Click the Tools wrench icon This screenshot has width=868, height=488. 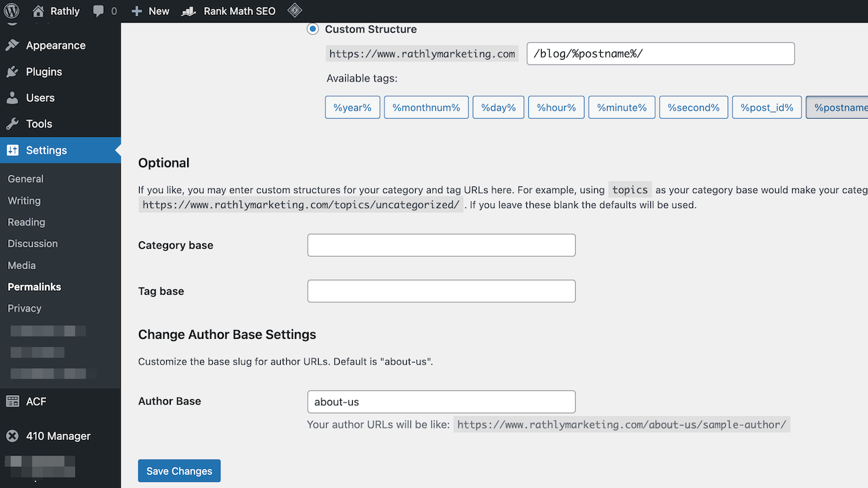(x=12, y=123)
